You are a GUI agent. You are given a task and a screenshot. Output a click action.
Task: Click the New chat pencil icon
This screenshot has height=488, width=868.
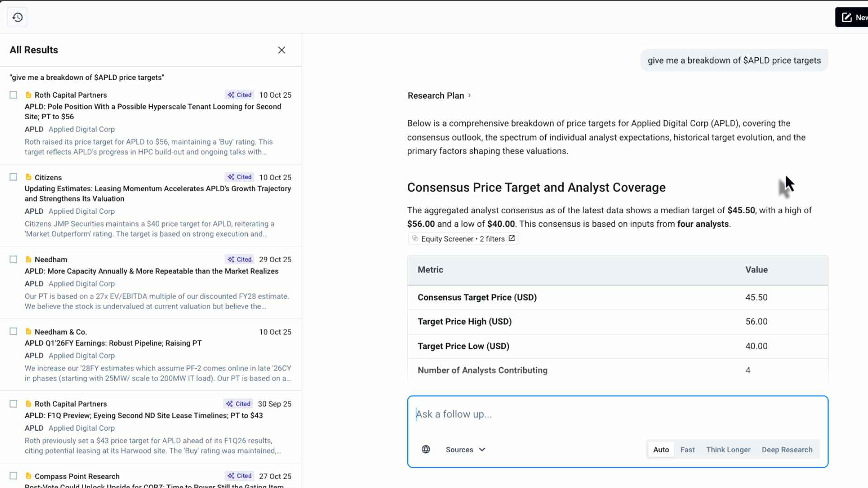(x=847, y=18)
